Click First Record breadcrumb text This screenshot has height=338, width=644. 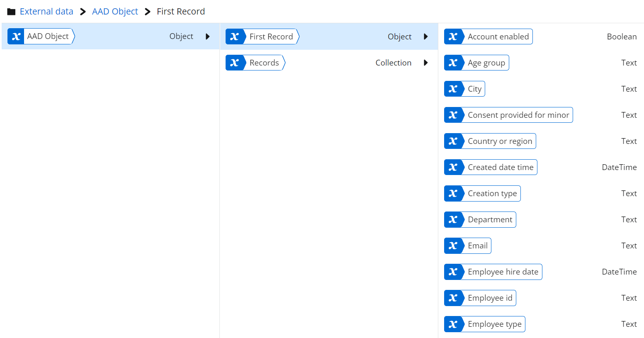181,12
